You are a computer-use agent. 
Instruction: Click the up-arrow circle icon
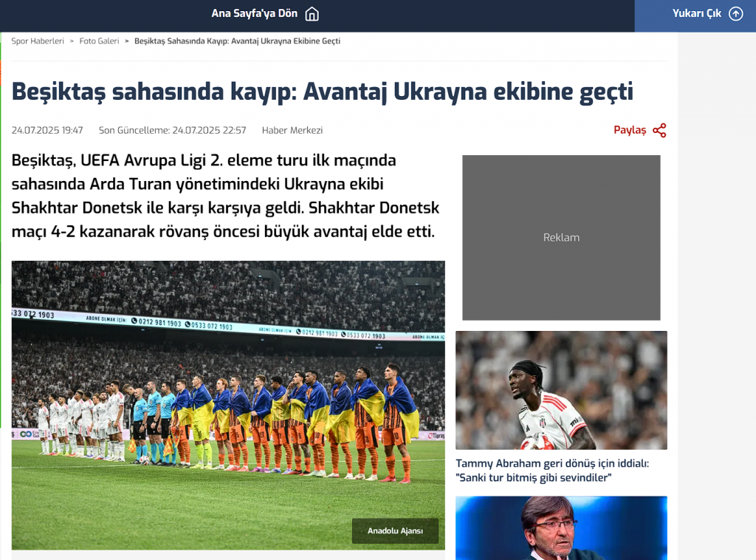pyautogui.click(x=736, y=13)
